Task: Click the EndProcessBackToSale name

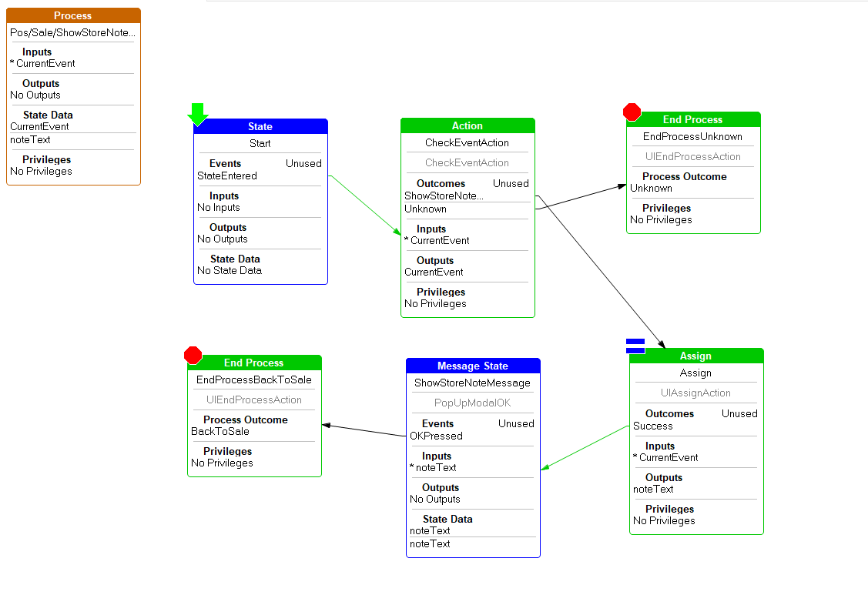Action: pos(254,380)
